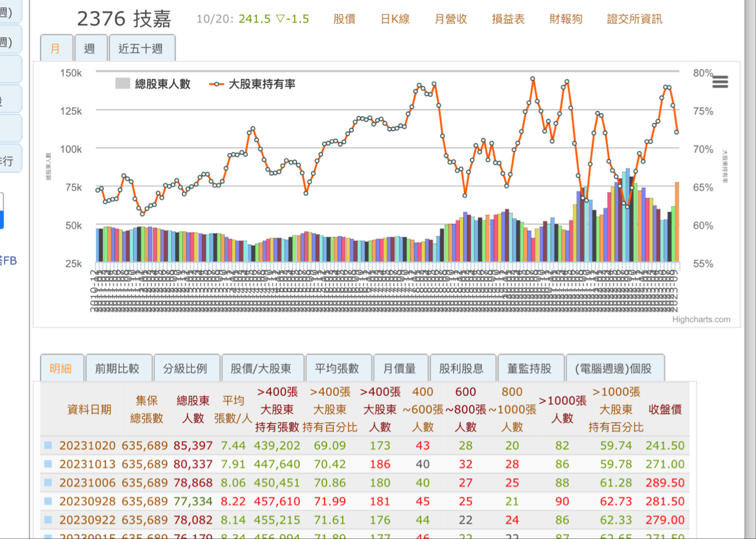
Task: Open the 股價/大股東 tab
Action: (x=261, y=369)
